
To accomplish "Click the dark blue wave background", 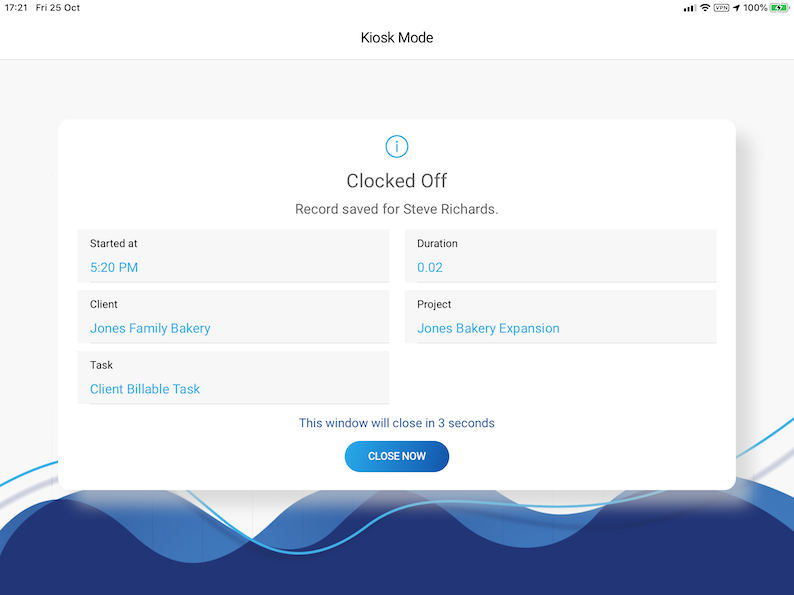I will (x=397, y=570).
